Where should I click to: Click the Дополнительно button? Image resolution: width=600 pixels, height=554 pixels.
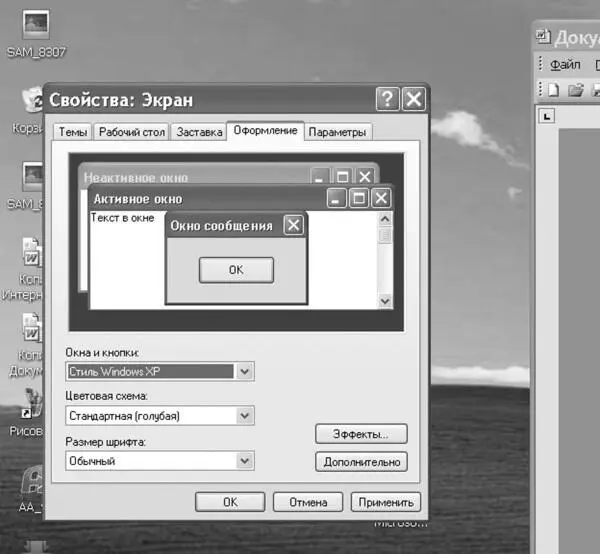pos(361,462)
